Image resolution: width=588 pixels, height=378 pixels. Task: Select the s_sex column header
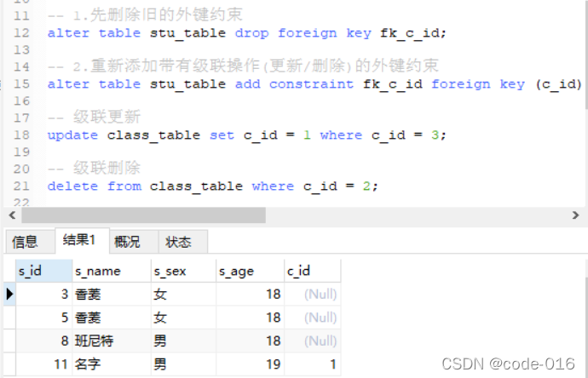(x=184, y=271)
